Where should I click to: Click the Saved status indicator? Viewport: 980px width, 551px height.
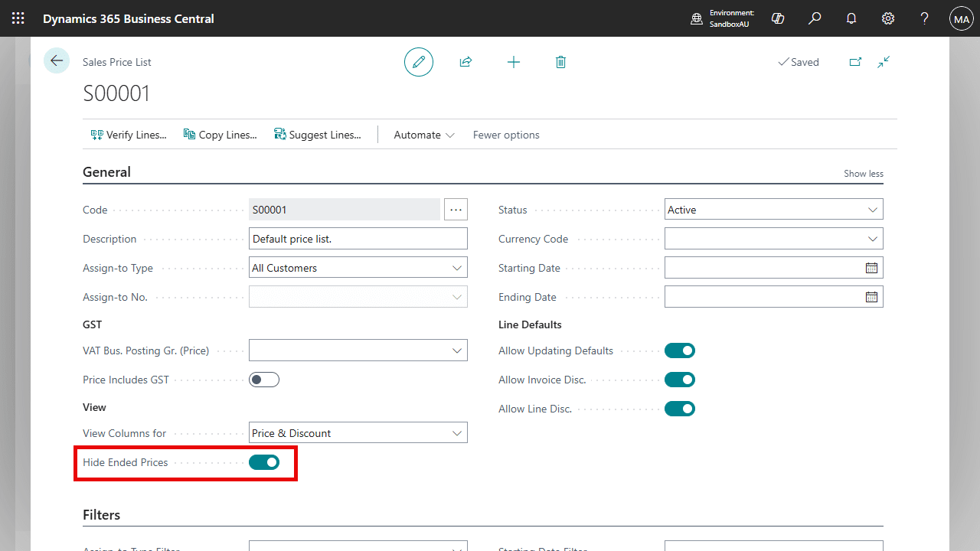pos(799,62)
